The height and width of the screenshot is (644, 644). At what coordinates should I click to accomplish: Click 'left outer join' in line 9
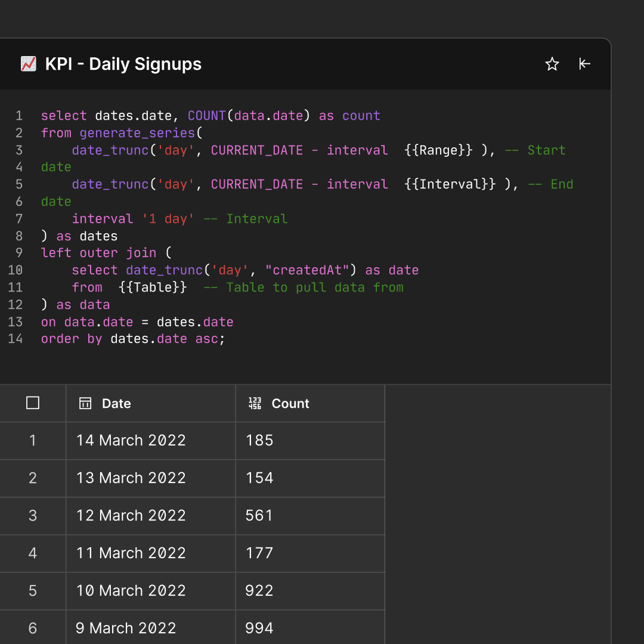pos(98,253)
